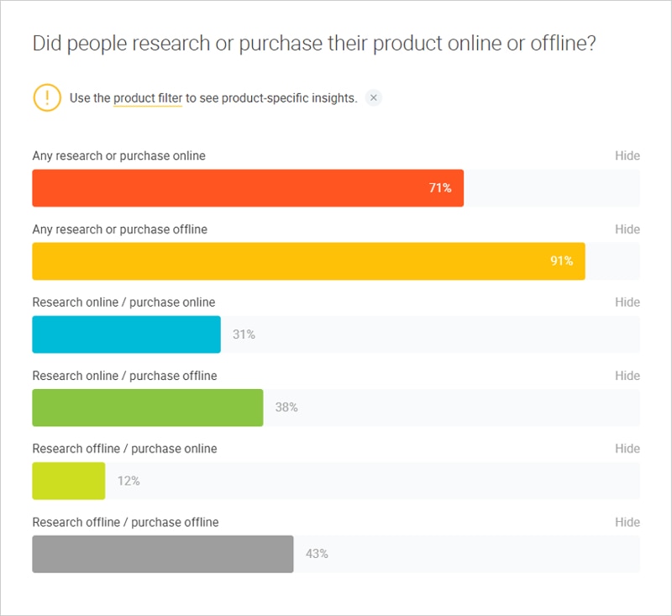The width and height of the screenshot is (672, 616).
Task: Click the yellow exclamation warning icon
Action: [47, 97]
